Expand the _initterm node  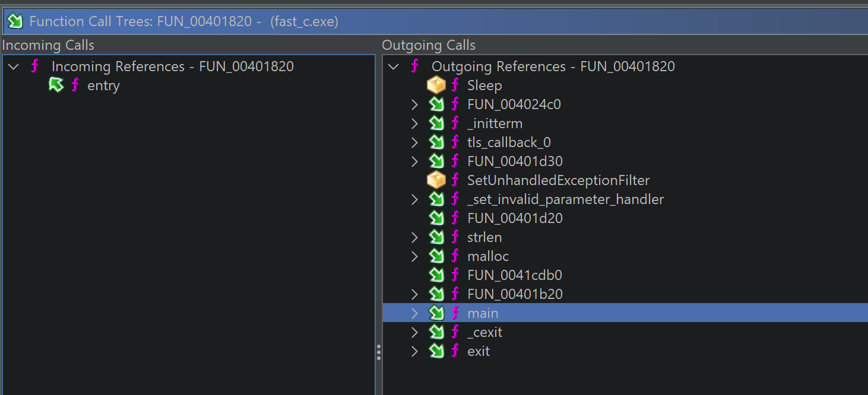click(415, 124)
